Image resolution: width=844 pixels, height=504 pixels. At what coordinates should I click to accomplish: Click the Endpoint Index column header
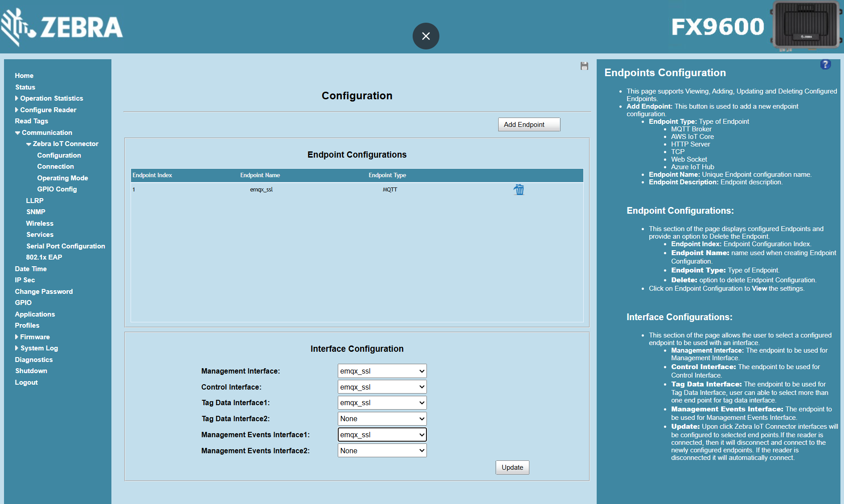152,175
